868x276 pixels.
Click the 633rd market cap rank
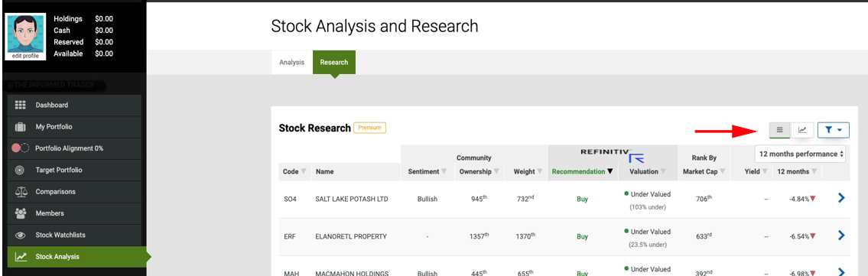click(x=704, y=237)
